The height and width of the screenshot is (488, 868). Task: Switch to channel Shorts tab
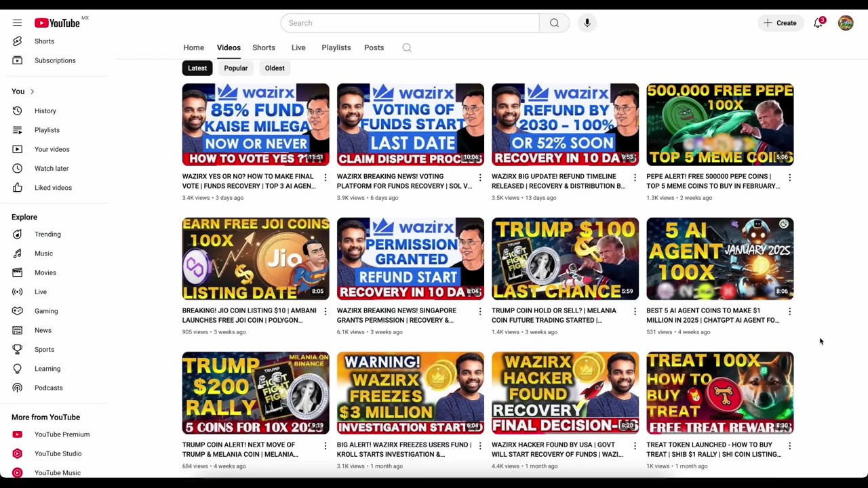[x=264, y=47]
